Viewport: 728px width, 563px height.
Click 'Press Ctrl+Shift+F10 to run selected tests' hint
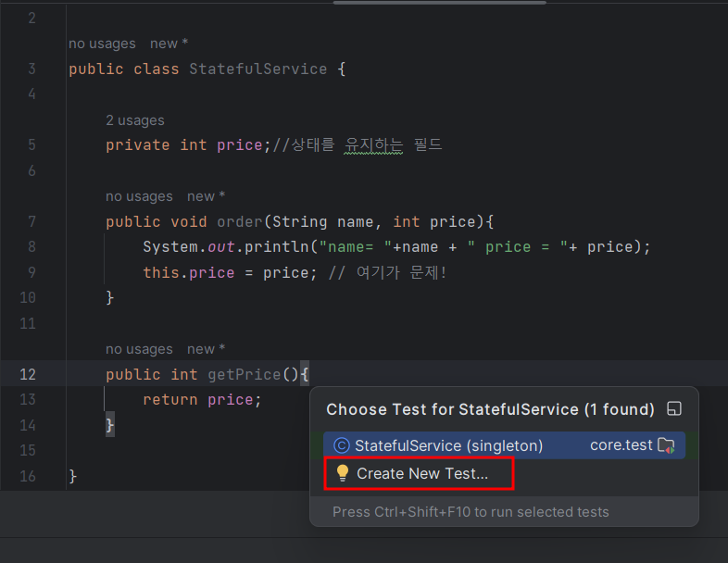(471, 512)
